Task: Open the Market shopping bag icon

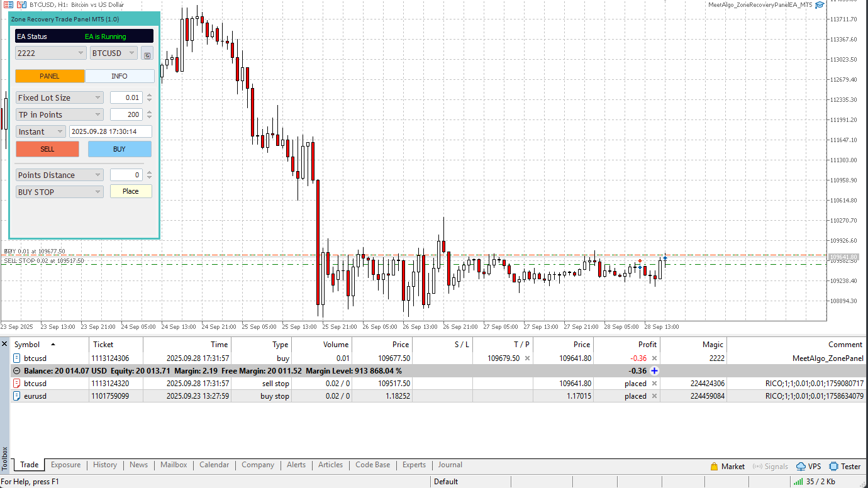Action: pyautogui.click(x=714, y=467)
